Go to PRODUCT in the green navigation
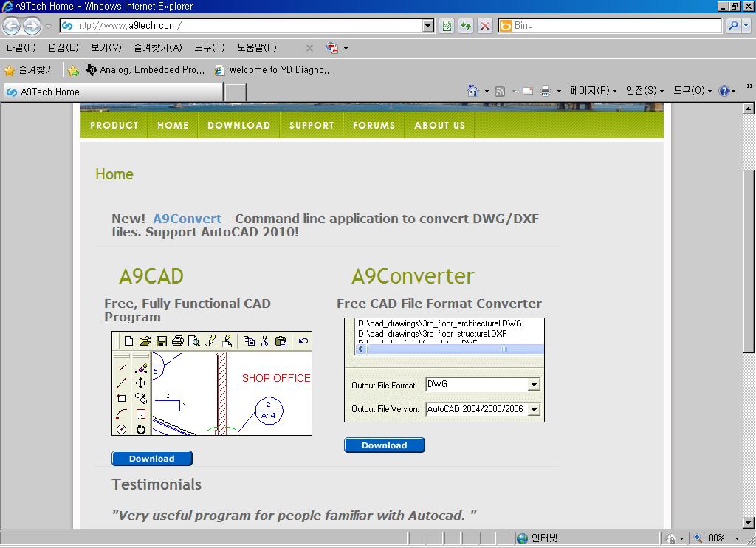The image size is (756, 548). point(114,125)
